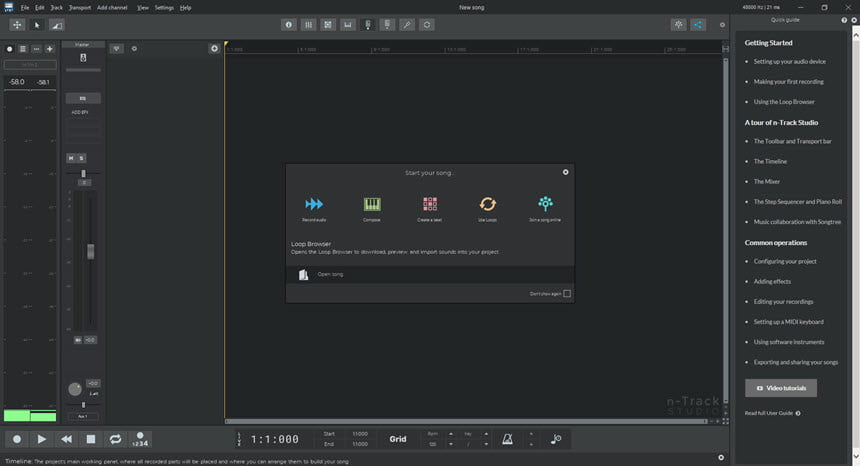
Task: Open the piano keyboard toolbar icon
Action: click(x=348, y=25)
